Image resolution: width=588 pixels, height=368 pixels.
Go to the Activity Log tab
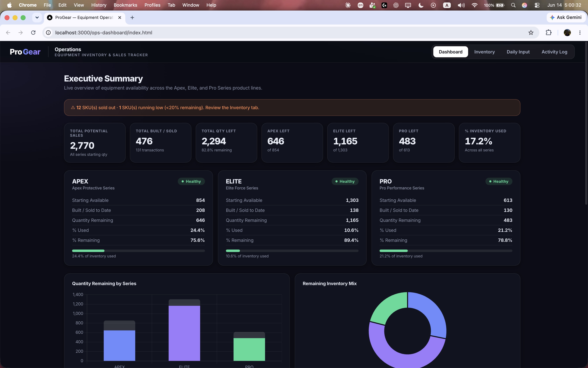tap(554, 52)
